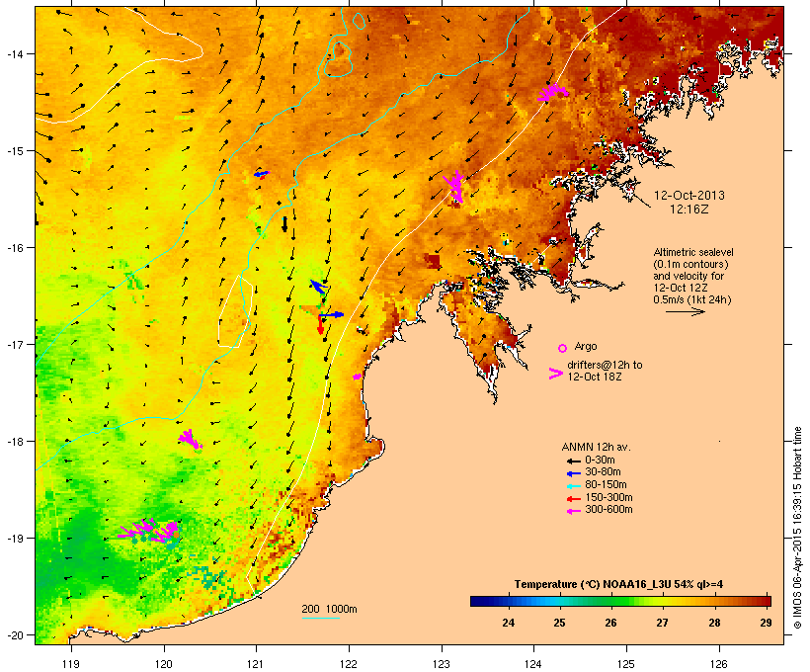Click the latitude label -14

[14, 53]
